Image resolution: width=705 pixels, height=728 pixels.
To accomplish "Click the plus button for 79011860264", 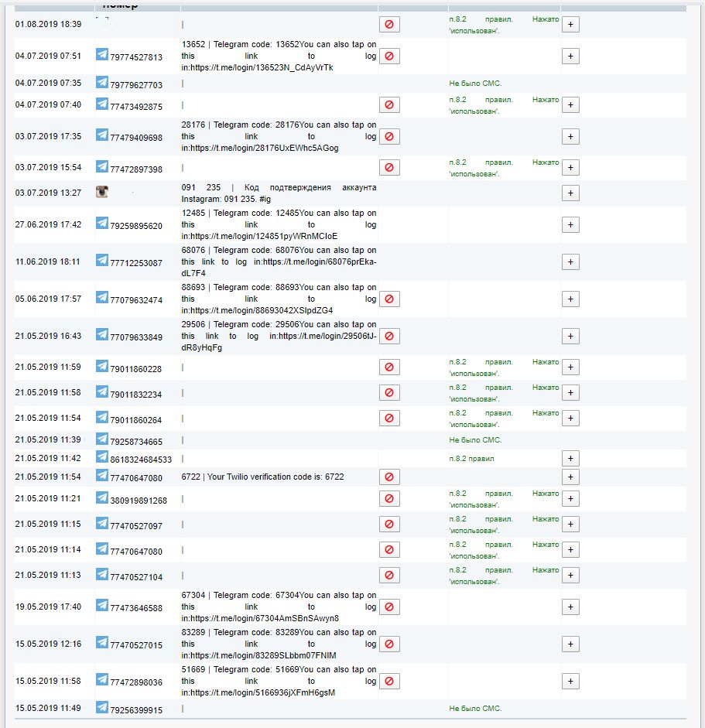I will pos(570,419).
